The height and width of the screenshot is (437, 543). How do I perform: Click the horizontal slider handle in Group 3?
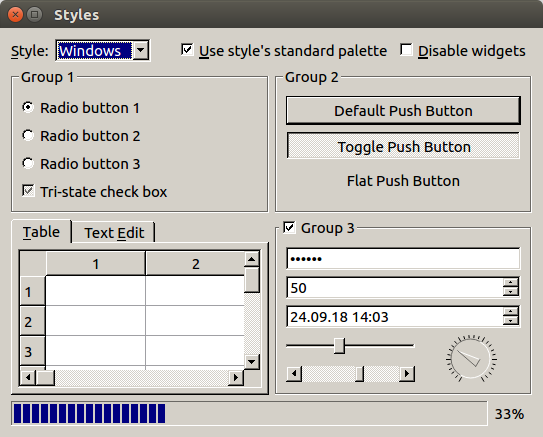339,346
